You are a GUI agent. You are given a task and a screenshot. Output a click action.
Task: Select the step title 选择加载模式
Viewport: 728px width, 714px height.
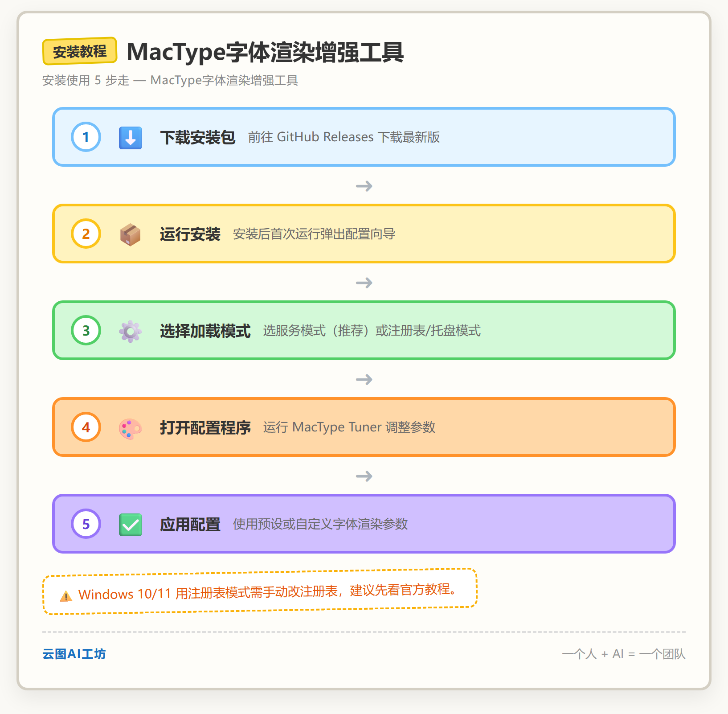tap(205, 331)
